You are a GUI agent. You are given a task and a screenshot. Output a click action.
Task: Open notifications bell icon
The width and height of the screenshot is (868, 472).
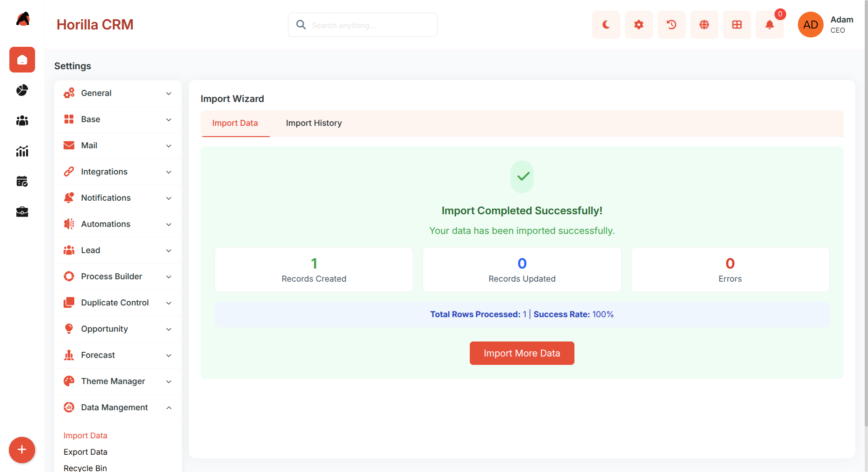tap(770, 25)
